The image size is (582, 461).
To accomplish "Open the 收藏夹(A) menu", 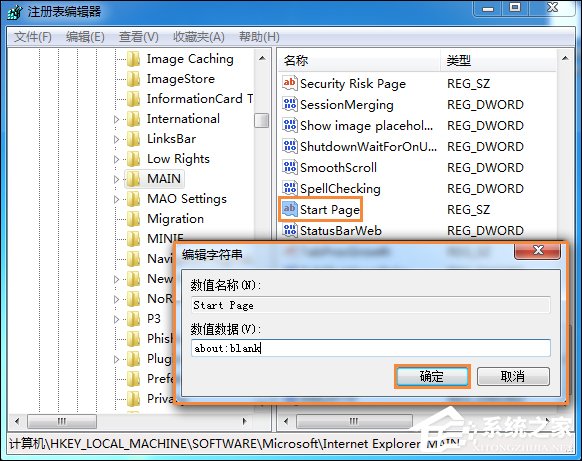I will point(199,37).
